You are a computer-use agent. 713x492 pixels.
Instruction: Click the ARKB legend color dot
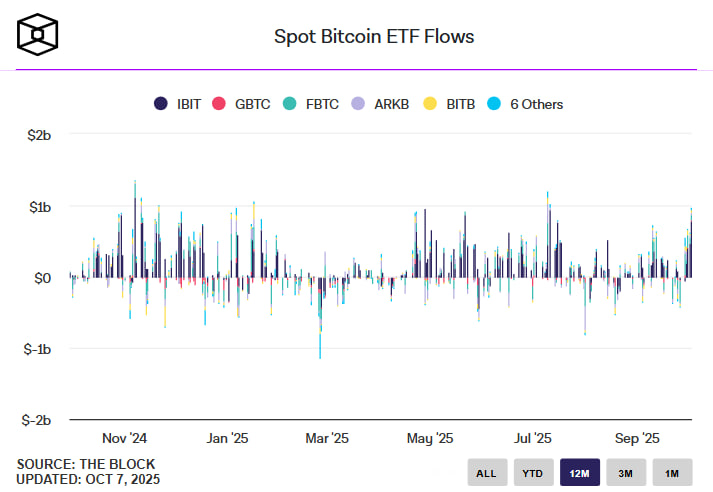click(x=357, y=104)
